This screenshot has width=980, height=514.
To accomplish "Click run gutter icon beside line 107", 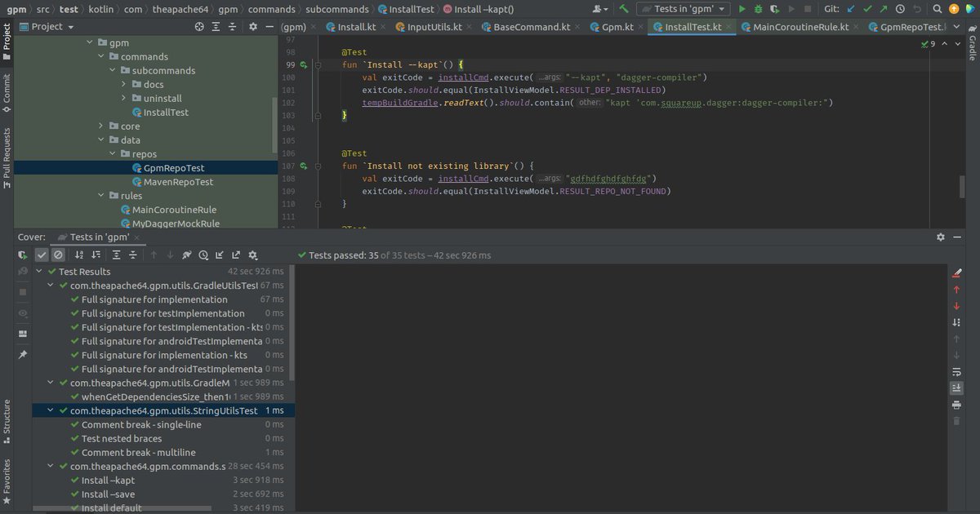I will point(303,166).
